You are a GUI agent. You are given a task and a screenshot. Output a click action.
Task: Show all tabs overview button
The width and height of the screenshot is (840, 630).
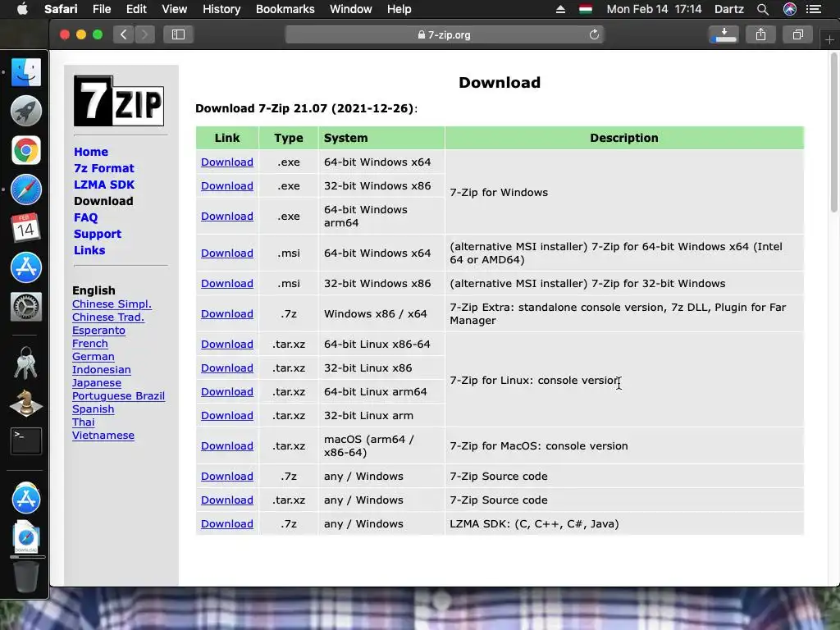point(797,34)
